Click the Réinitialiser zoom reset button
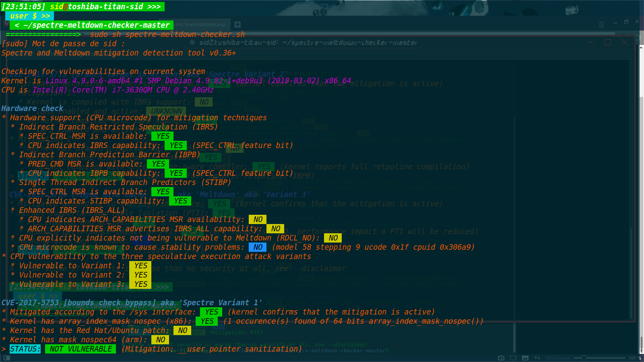644x362 pixels. [558, 358]
